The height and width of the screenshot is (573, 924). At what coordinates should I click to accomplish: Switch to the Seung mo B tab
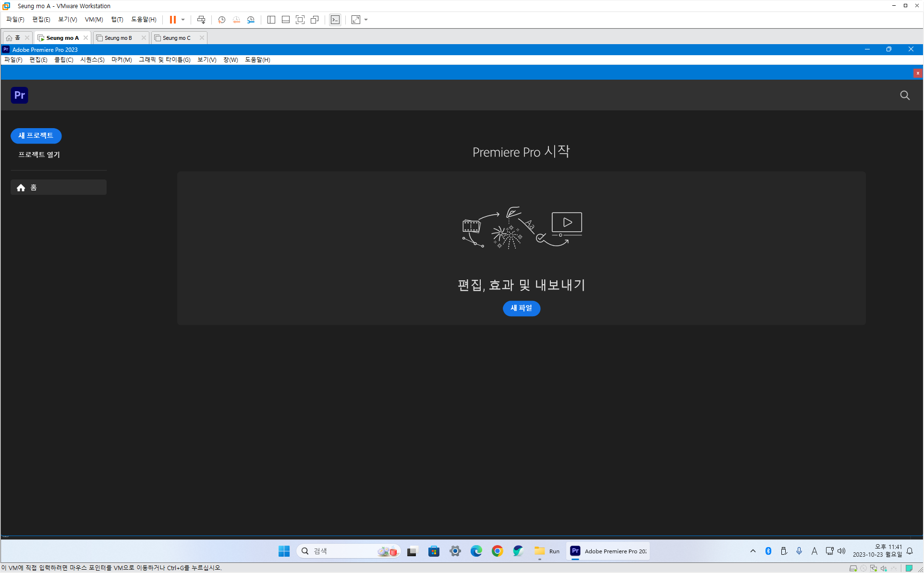pos(118,38)
